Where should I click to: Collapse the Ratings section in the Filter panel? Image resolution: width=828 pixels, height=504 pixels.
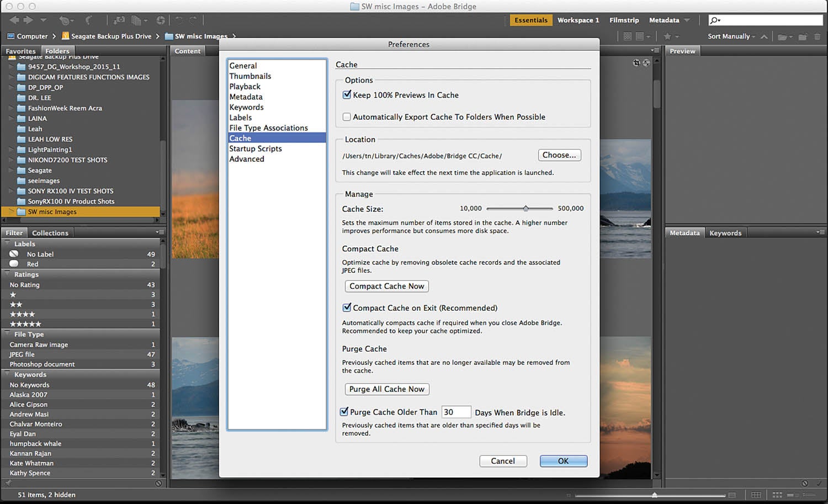point(6,274)
